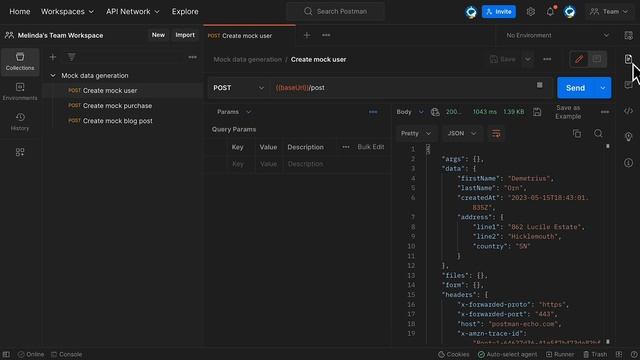Screen dimensions: 640x360
Task: Open response panel more options dots
Action: click(604, 112)
